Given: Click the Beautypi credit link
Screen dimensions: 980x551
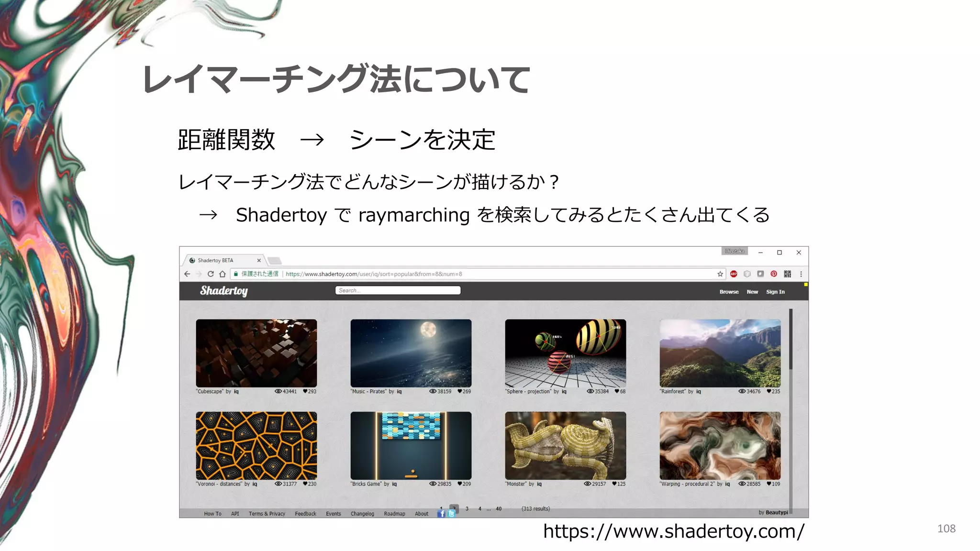Looking at the screenshot, I should point(777,512).
